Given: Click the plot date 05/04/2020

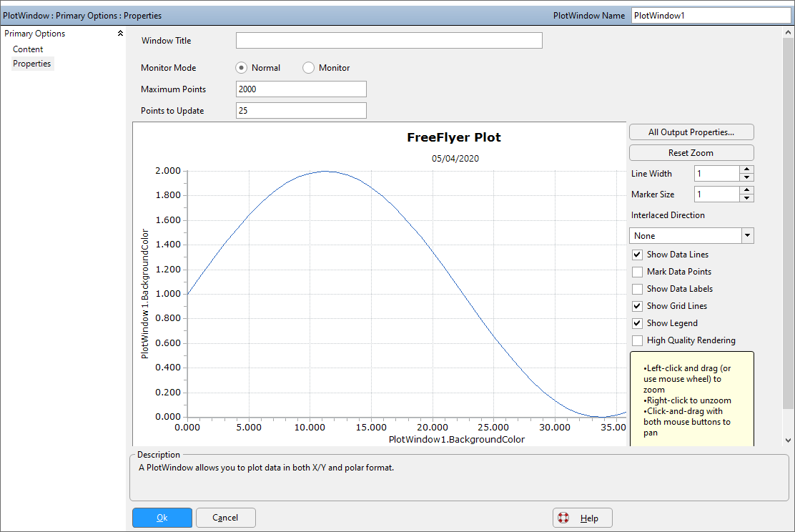Looking at the screenshot, I should point(455,159).
